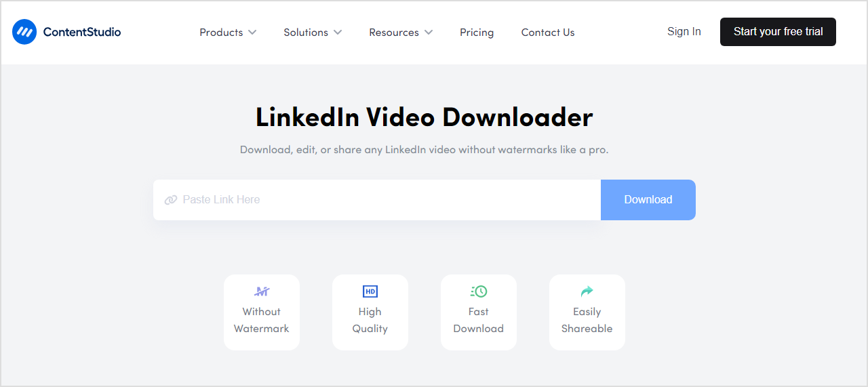Image resolution: width=868 pixels, height=387 pixels.
Task: Click the ContentStudio brand name text
Action: [82, 32]
